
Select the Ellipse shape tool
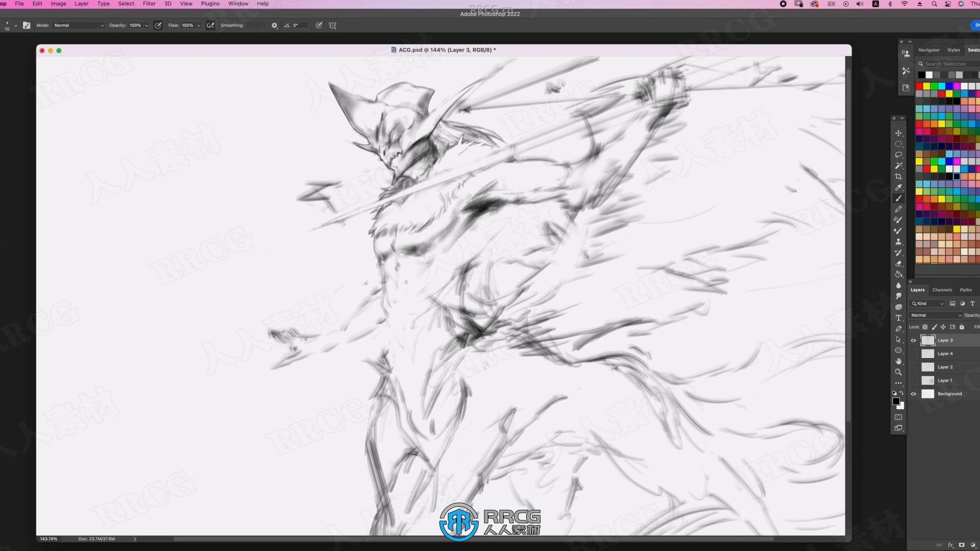pyautogui.click(x=898, y=350)
